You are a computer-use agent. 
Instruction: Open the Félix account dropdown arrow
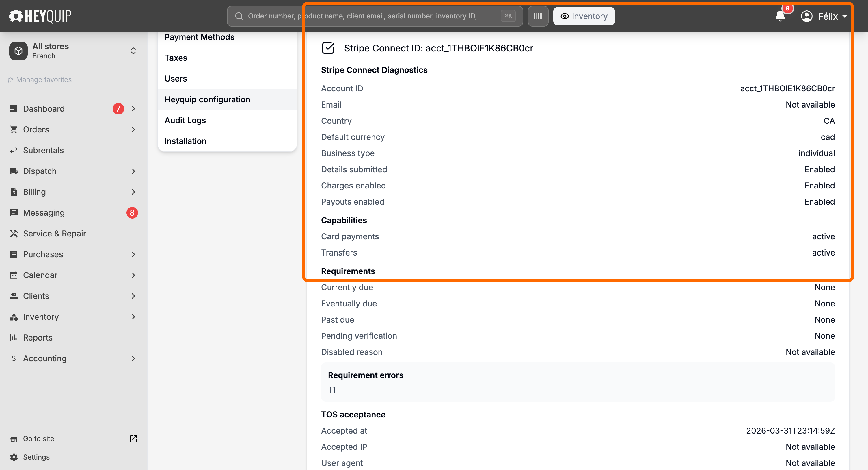click(x=845, y=16)
